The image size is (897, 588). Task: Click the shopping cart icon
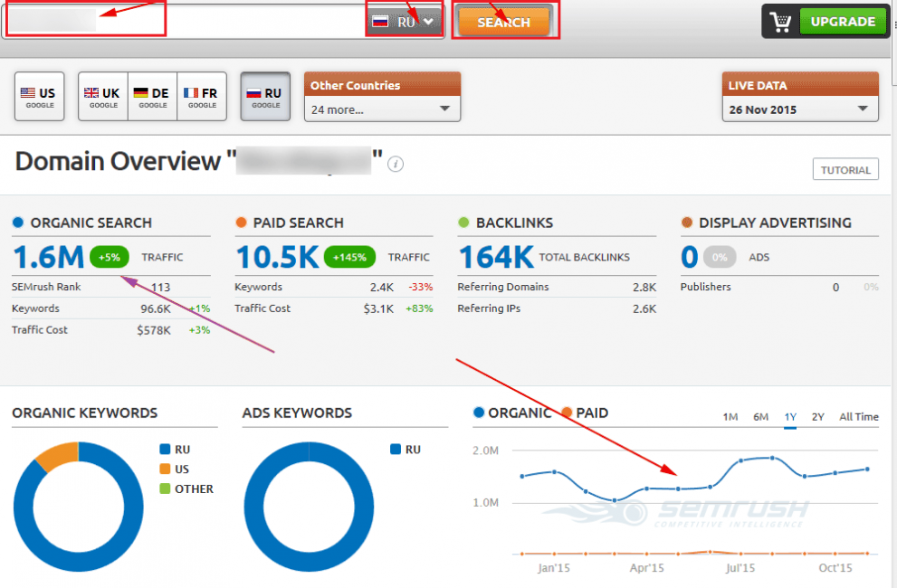point(780,22)
